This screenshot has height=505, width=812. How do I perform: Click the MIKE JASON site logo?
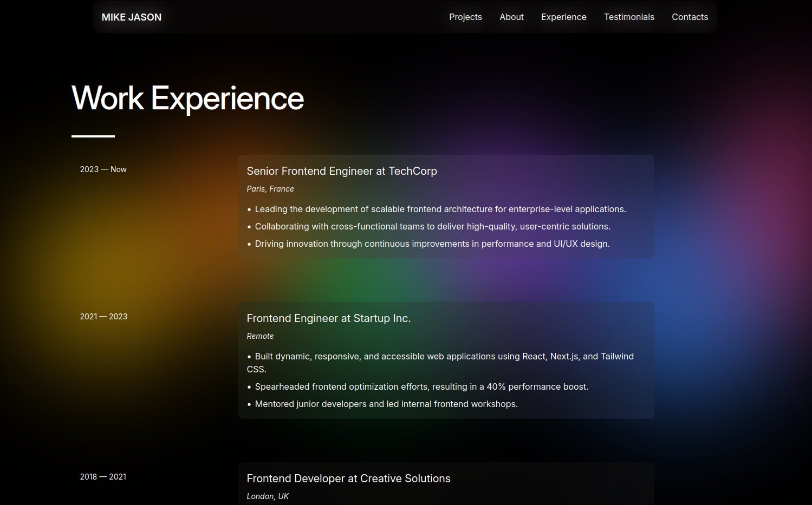pyautogui.click(x=131, y=17)
